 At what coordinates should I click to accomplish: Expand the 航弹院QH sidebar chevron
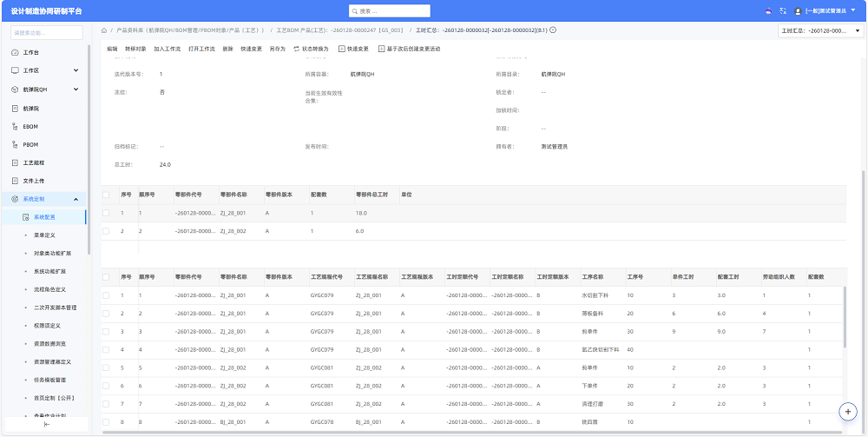(76, 89)
